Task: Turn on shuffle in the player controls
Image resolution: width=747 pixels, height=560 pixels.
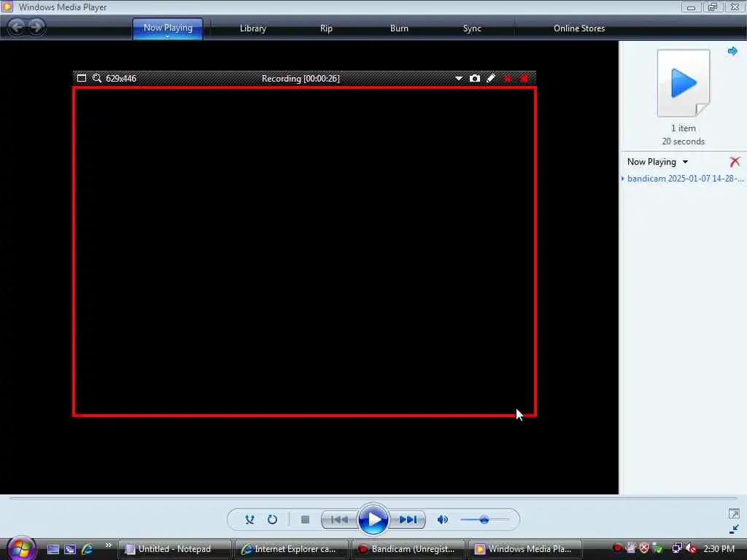Action: [x=249, y=519]
